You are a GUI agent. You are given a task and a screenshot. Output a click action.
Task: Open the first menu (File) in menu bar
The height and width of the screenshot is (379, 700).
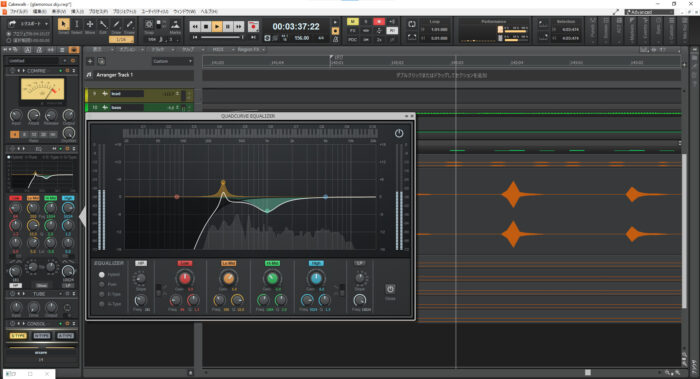click(x=19, y=11)
